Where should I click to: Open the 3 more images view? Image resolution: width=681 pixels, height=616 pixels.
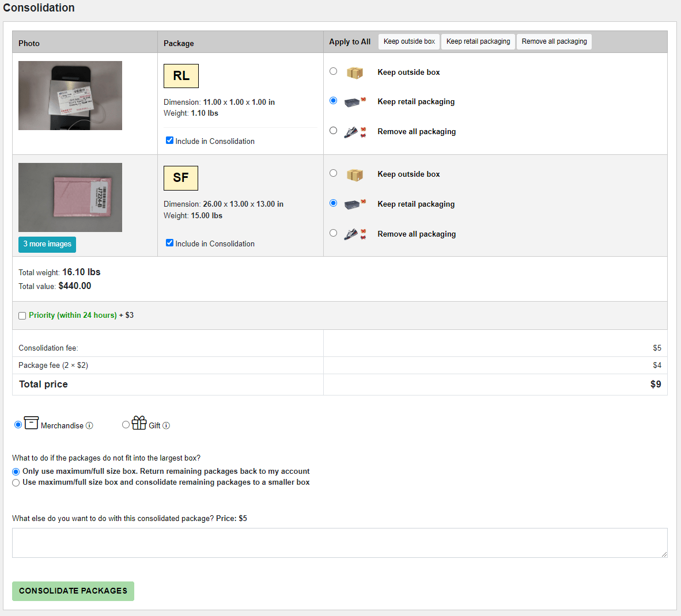coord(47,244)
